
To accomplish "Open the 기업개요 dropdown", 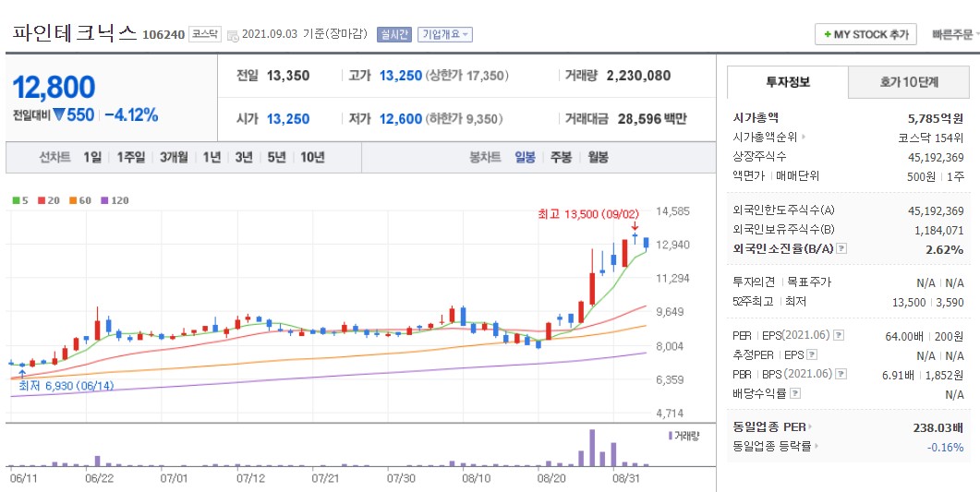I will (445, 34).
